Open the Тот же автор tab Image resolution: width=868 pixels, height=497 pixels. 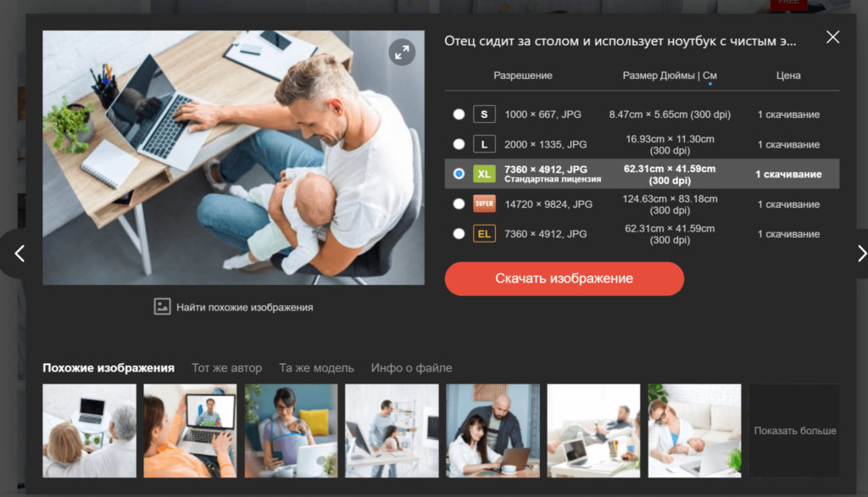coord(226,368)
